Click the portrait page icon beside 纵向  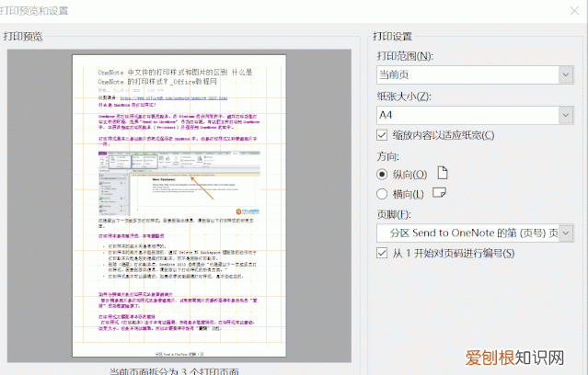tap(443, 173)
